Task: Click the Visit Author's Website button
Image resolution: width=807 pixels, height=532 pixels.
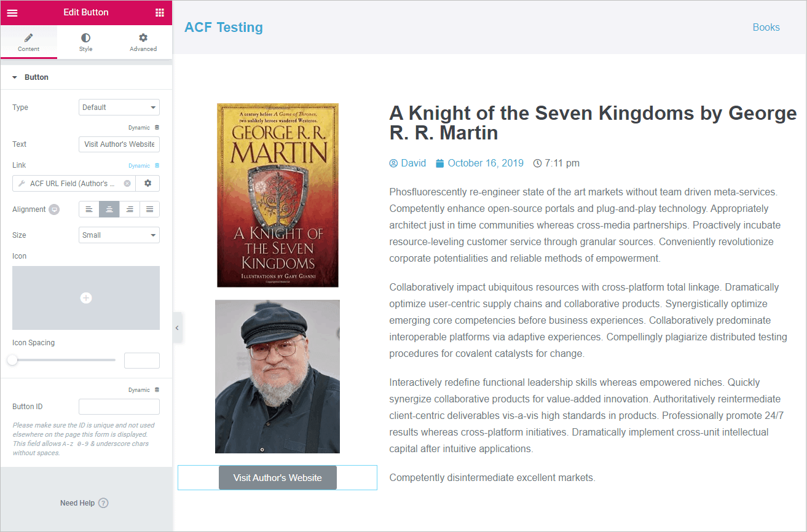Action: point(278,478)
